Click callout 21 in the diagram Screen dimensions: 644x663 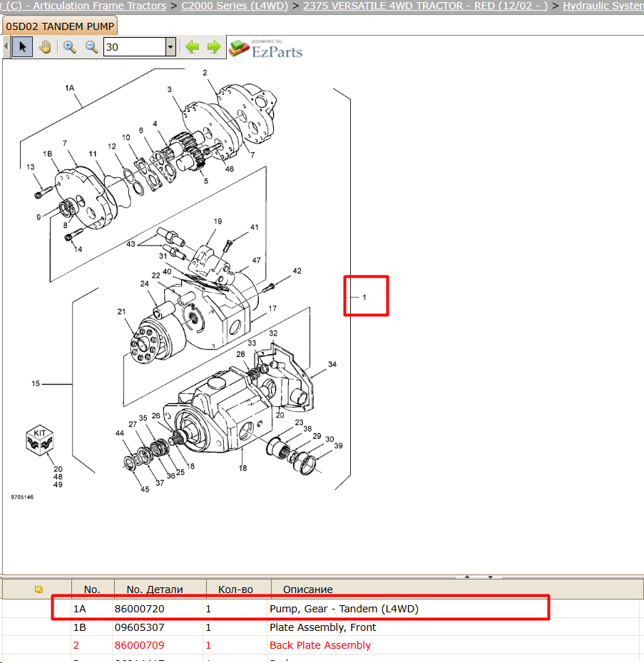121,311
